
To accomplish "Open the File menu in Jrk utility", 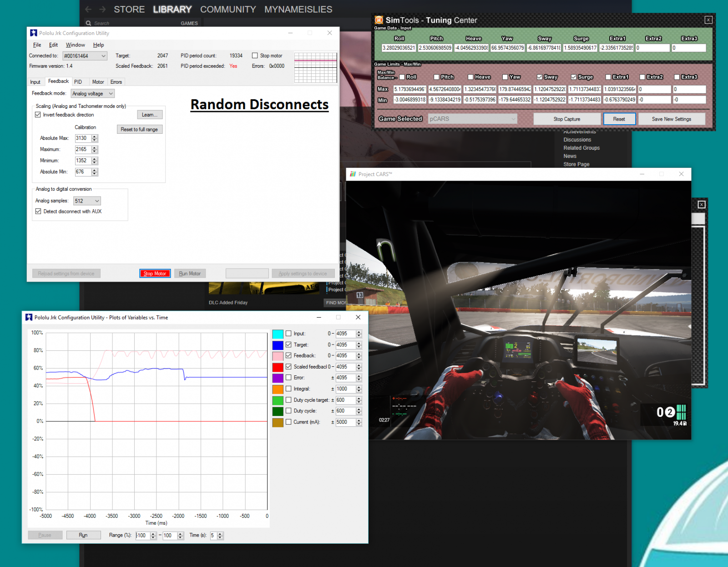I will click(x=37, y=45).
